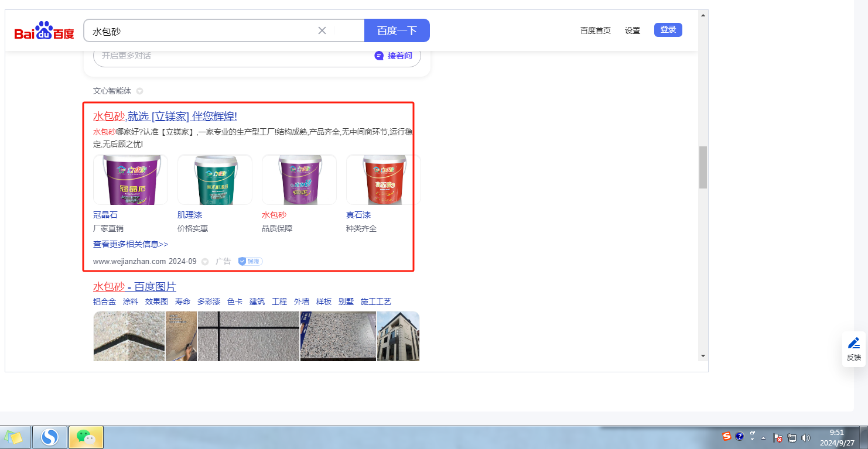Click the Baidu logo
868x449 pixels.
(x=45, y=30)
